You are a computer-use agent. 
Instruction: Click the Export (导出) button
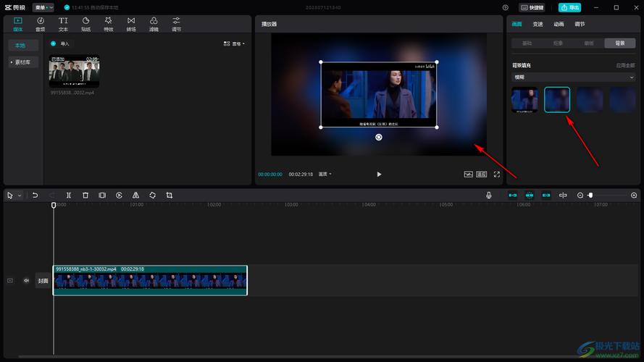[569, 7]
